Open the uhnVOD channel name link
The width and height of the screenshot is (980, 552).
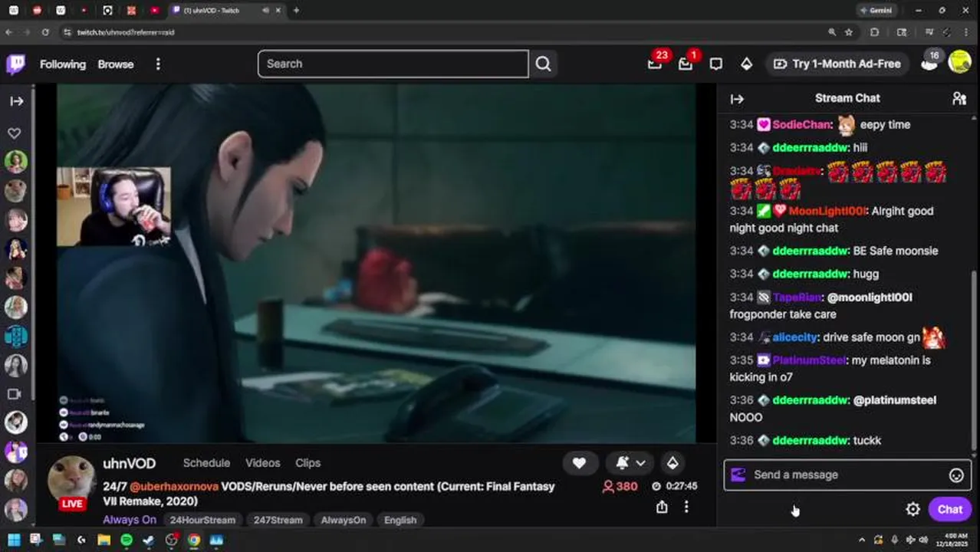(x=130, y=463)
